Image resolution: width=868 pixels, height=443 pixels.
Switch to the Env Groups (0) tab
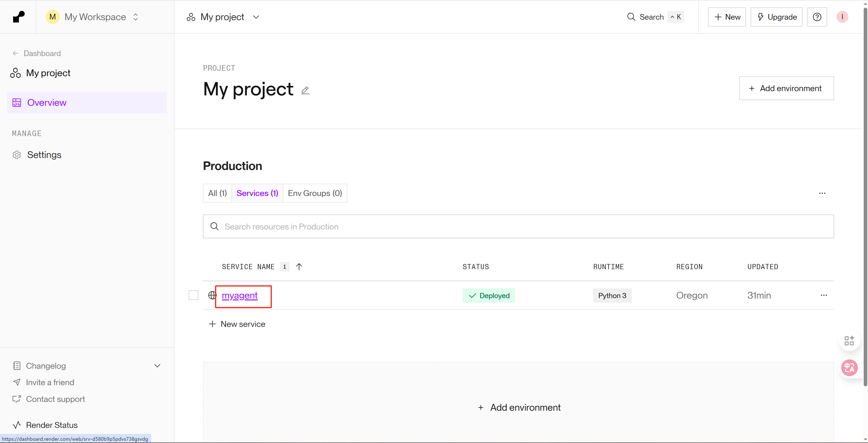(x=315, y=193)
